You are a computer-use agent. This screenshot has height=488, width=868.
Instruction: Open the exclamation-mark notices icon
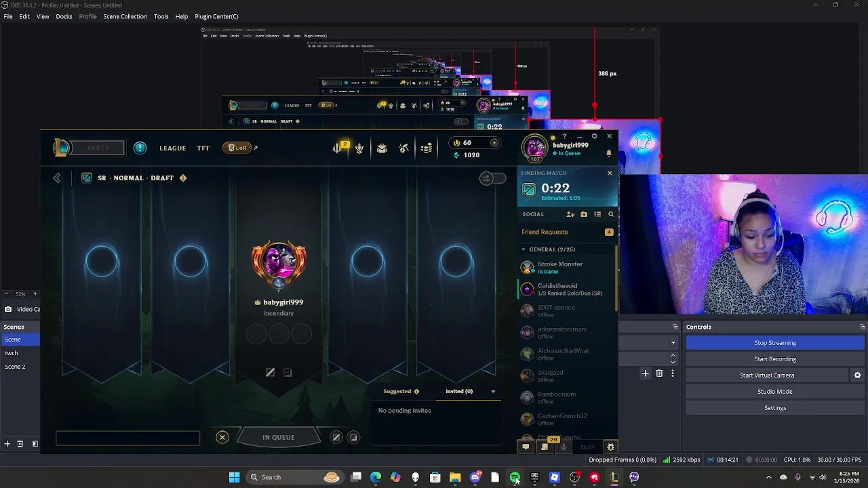coord(140,148)
